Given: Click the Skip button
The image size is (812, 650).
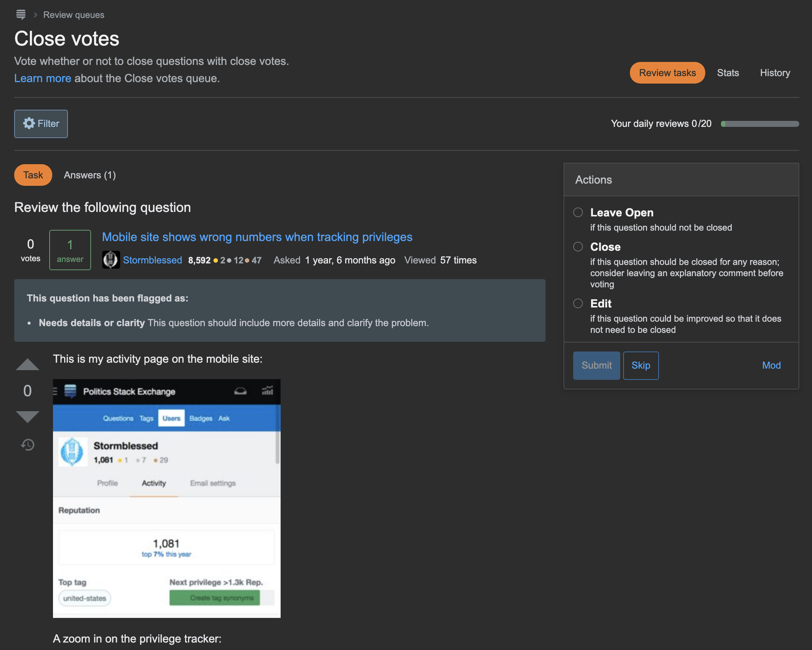Looking at the screenshot, I should [x=640, y=365].
